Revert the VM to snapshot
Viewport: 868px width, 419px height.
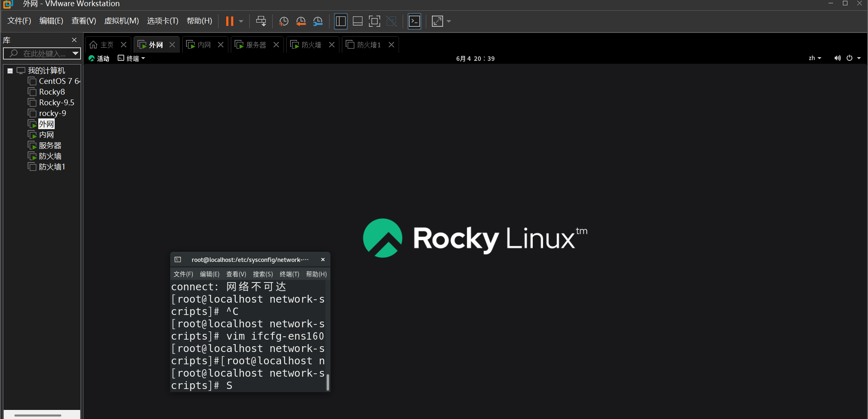click(x=301, y=21)
